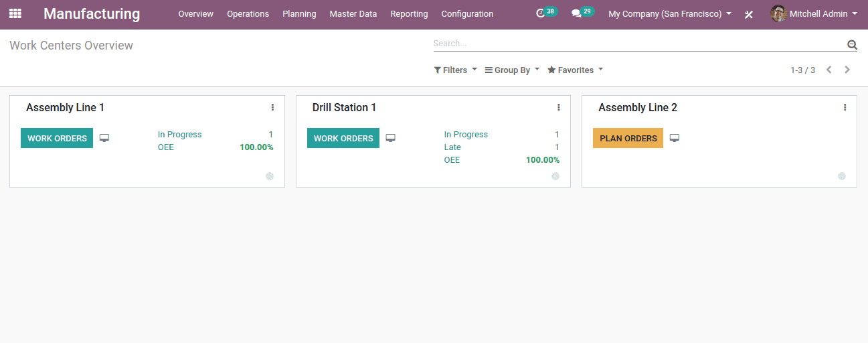
Task: Open the Configuration menu
Action: (467, 13)
